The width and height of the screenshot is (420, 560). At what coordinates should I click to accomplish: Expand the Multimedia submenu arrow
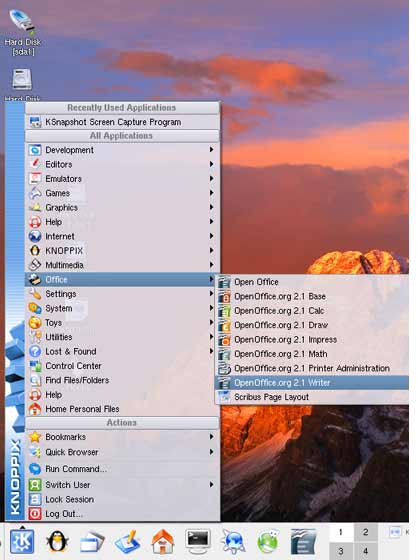tap(211, 265)
